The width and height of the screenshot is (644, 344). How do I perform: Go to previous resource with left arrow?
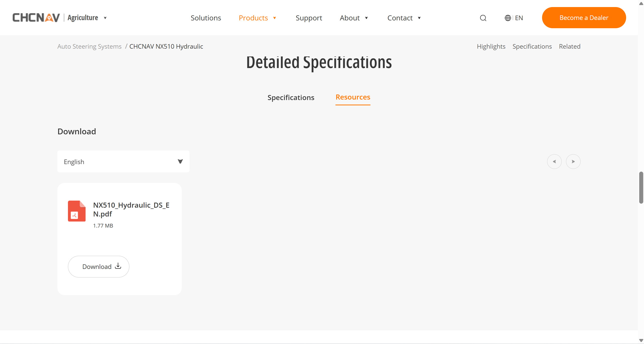pyautogui.click(x=554, y=162)
